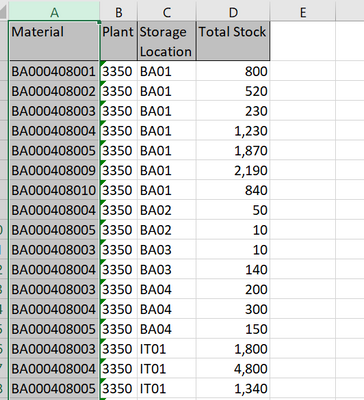
Task: Select cell containing BA000408001
Action: pyautogui.click(x=54, y=71)
